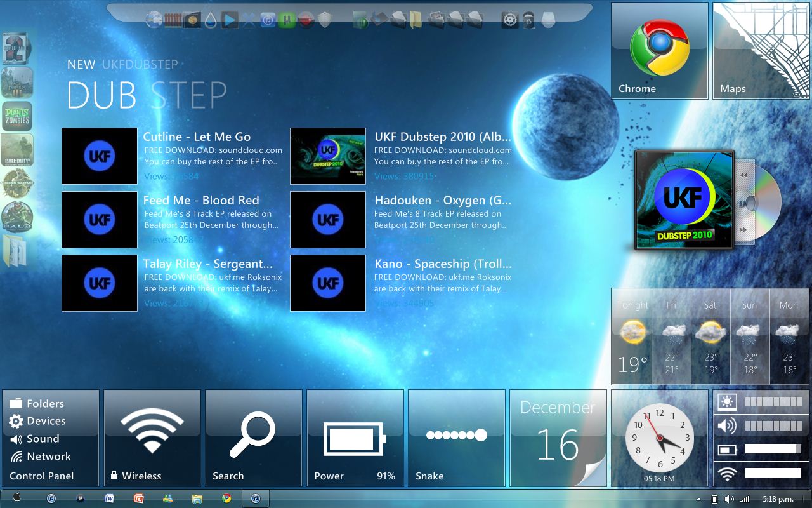
Task: Open the Wireless tile
Action: click(152, 438)
